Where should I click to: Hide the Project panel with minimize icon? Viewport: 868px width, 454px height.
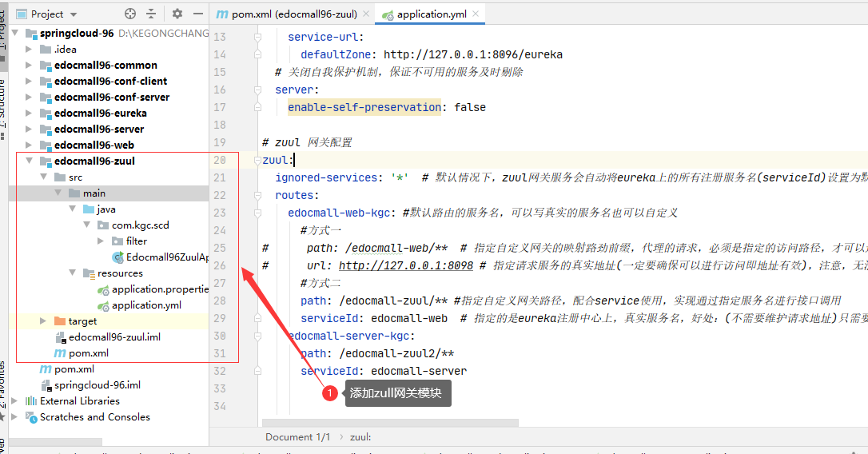pyautogui.click(x=197, y=14)
